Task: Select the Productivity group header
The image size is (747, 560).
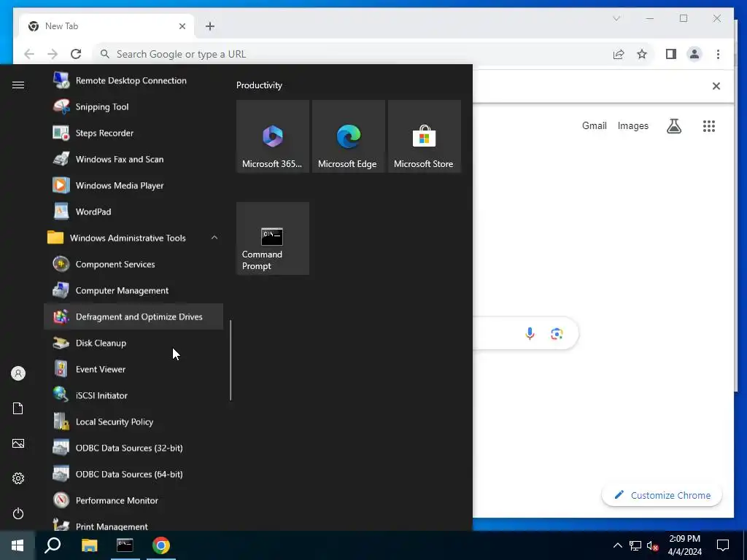Action: click(x=259, y=85)
